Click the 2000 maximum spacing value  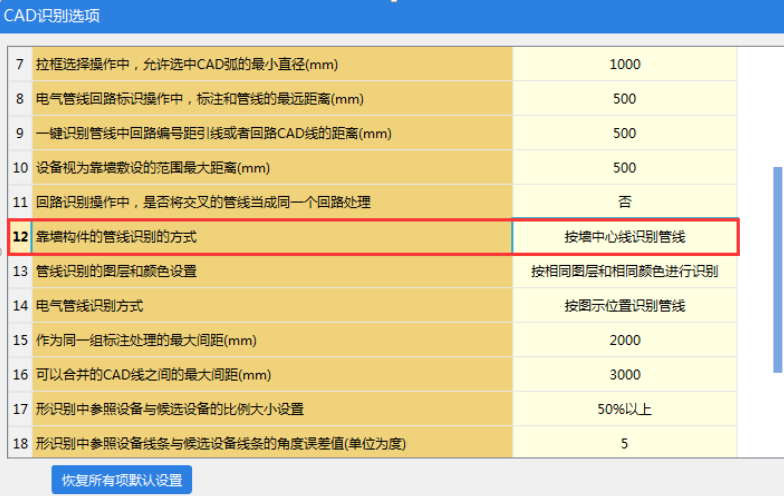tap(624, 340)
